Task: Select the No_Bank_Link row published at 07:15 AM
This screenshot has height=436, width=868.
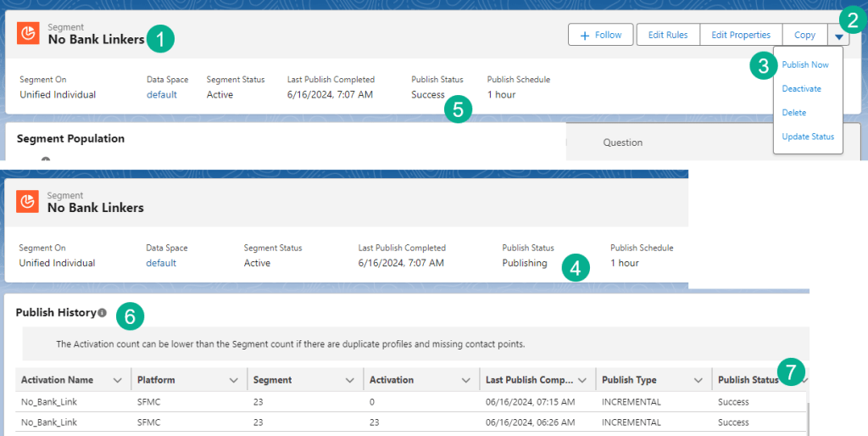Action: (x=49, y=401)
